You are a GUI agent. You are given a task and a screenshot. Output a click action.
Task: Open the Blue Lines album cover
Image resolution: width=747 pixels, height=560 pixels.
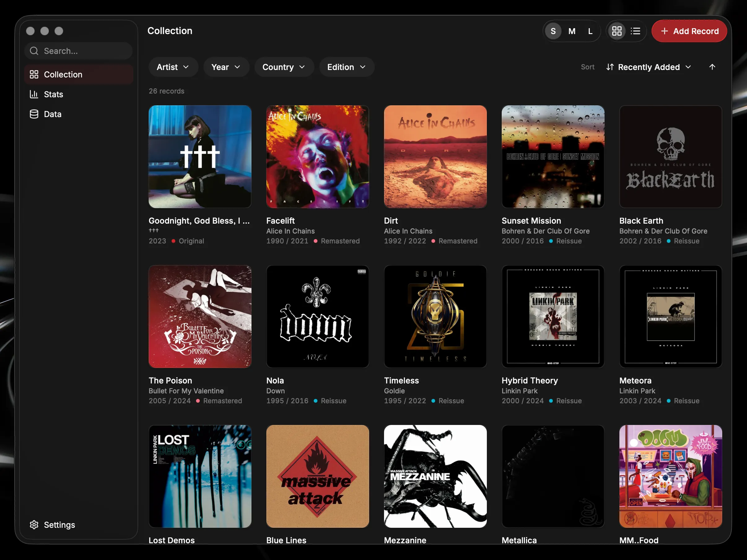317,476
